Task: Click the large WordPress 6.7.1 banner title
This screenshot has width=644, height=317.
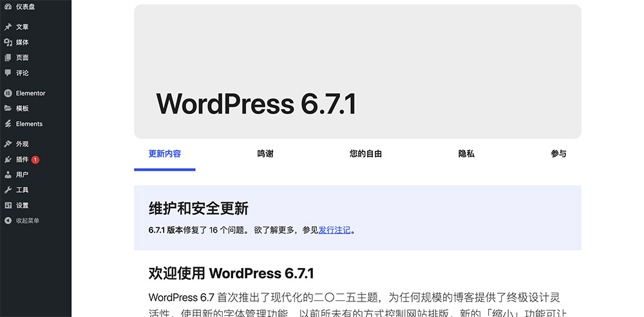Action: pyautogui.click(x=256, y=104)
